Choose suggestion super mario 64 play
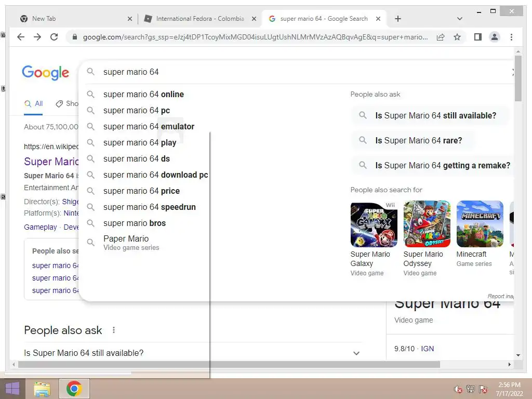532x399 pixels. (x=139, y=142)
